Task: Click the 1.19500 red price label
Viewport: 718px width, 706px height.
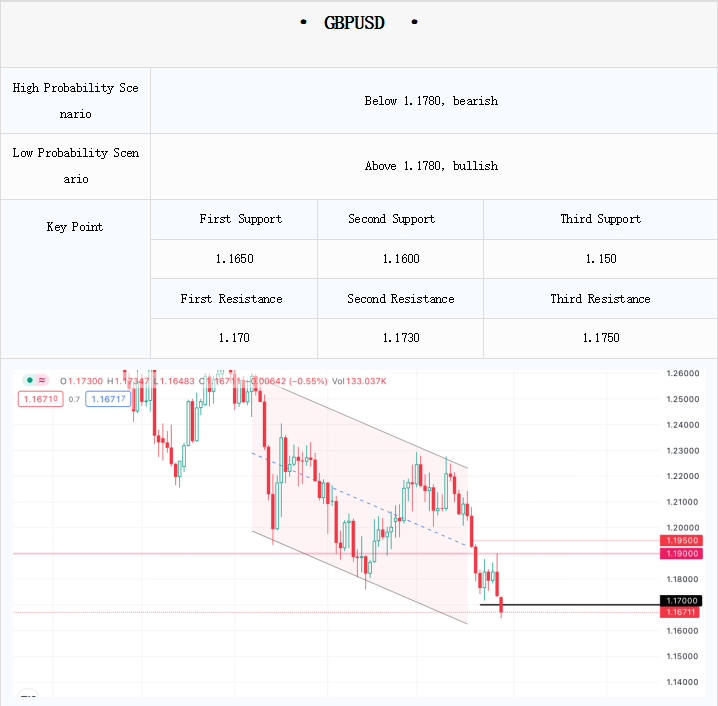Action: (x=681, y=540)
